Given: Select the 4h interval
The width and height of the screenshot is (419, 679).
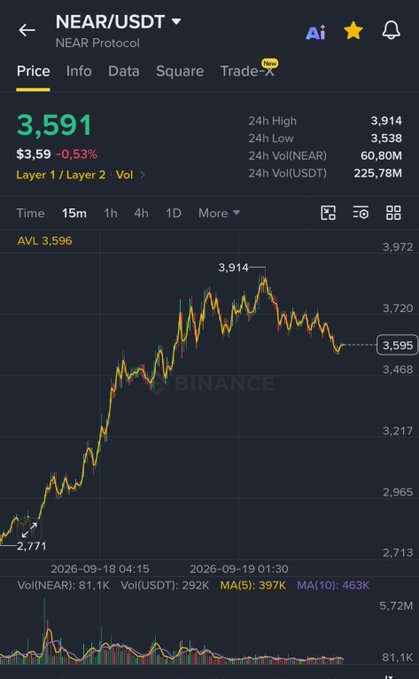Looking at the screenshot, I should click(x=141, y=213).
